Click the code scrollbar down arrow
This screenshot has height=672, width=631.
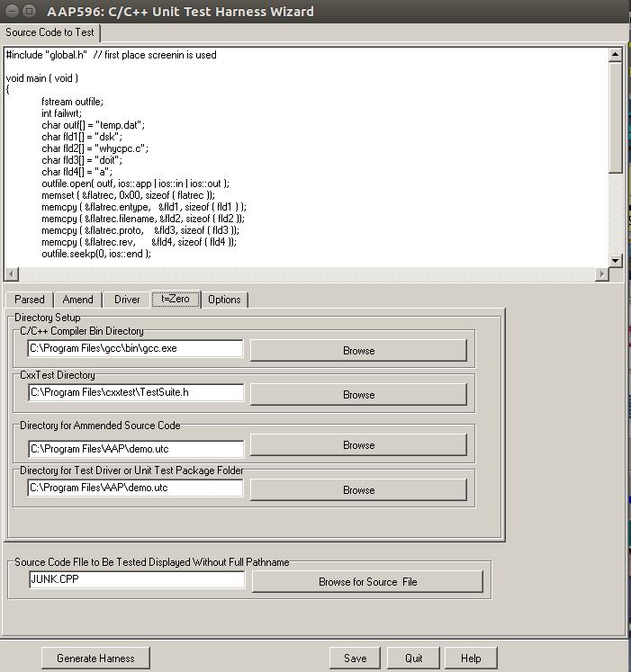tap(616, 260)
